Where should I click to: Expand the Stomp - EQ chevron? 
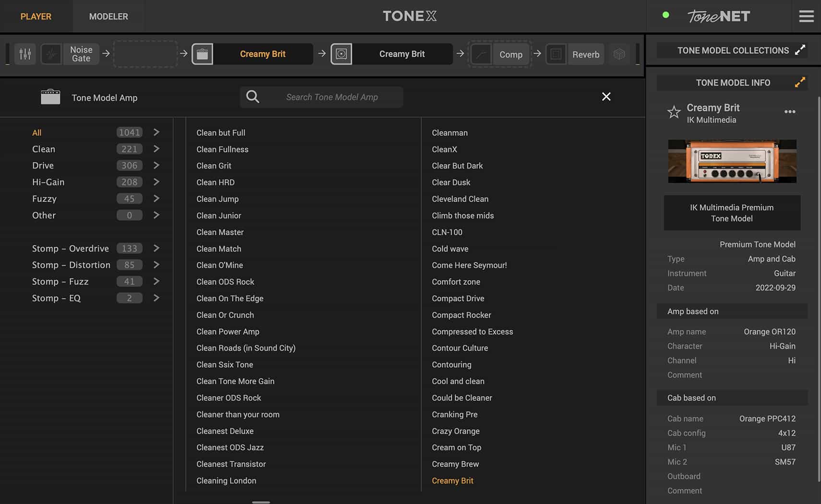(x=156, y=298)
